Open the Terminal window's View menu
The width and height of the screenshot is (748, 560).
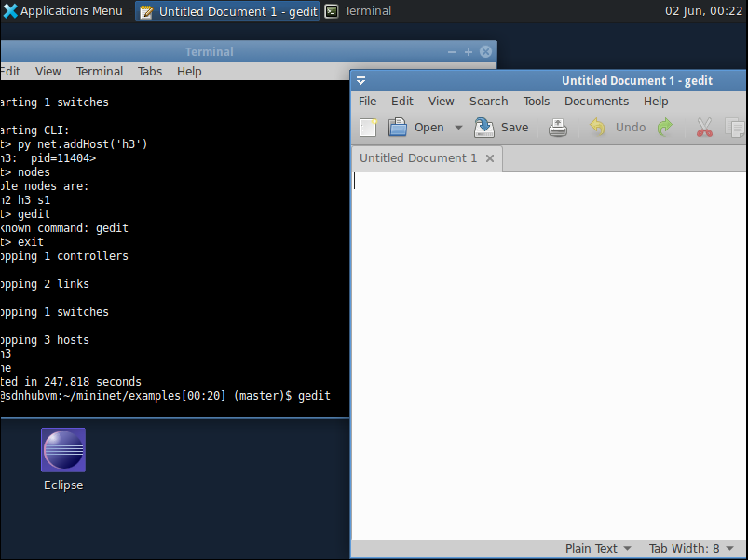[48, 71]
